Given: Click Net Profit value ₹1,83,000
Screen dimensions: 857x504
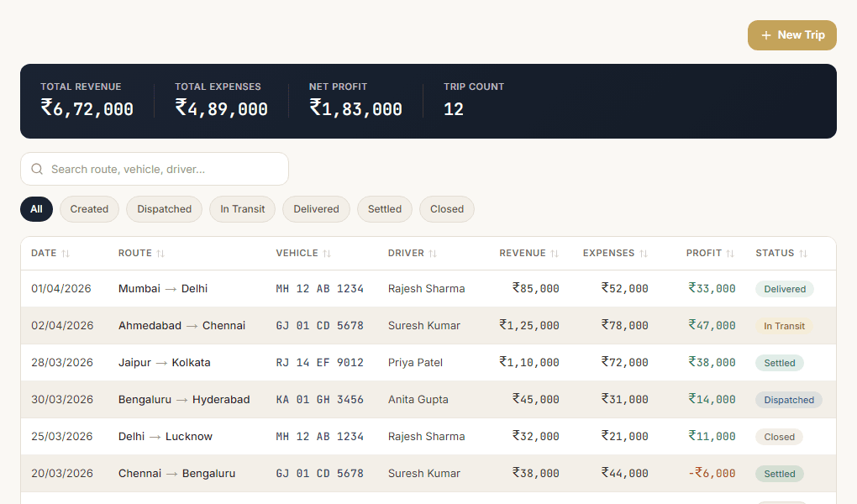Looking at the screenshot, I should pos(355,108).
